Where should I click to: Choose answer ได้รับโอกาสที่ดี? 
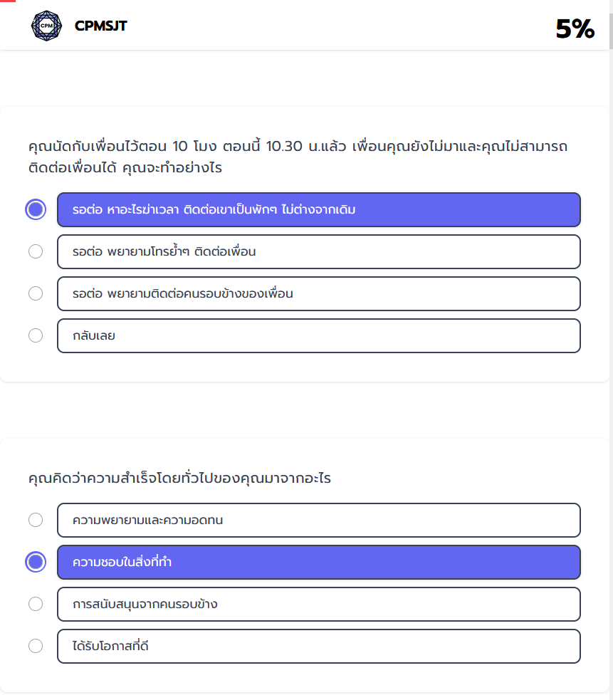coord(318,646)
